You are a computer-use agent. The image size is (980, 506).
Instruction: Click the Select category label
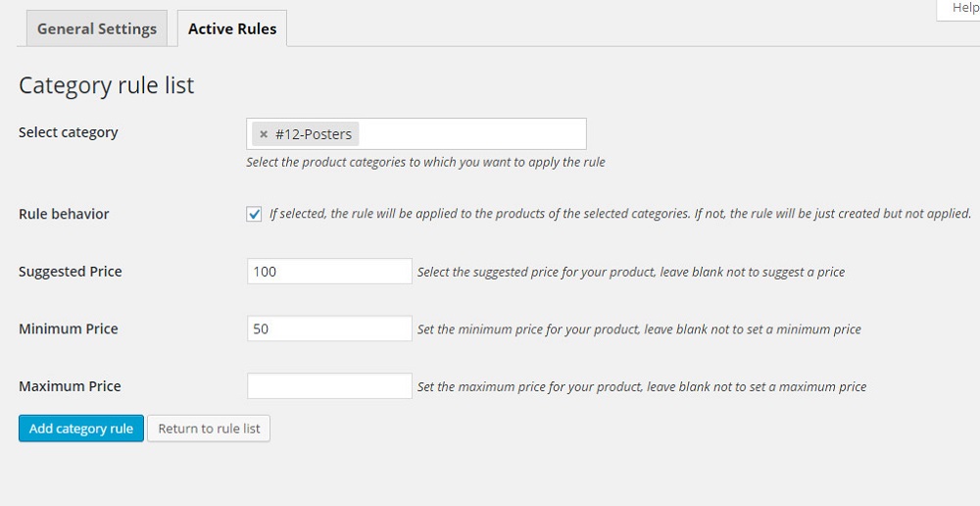69,132
